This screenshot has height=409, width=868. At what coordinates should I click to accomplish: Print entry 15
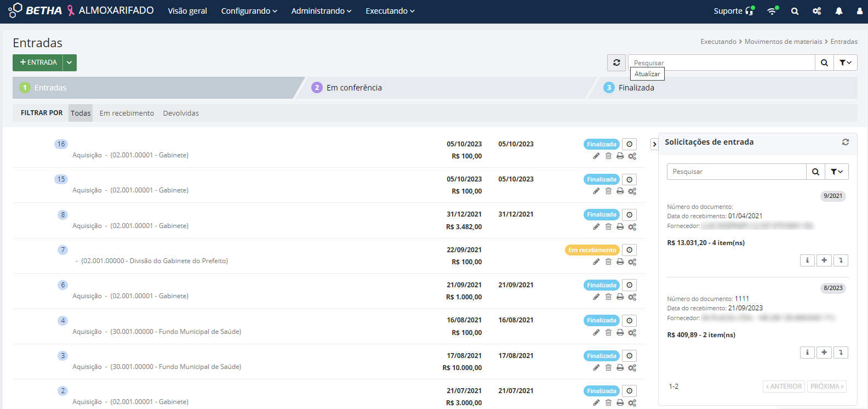620,191
